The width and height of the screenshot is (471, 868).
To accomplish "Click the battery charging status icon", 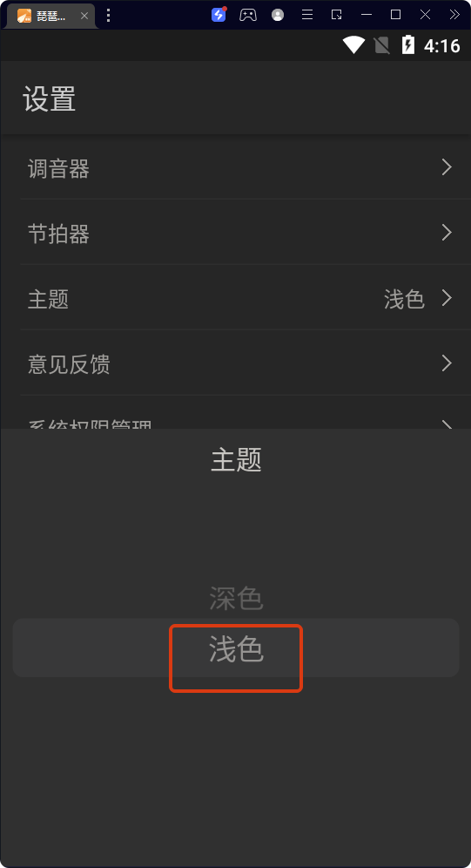I will [408, 44].
